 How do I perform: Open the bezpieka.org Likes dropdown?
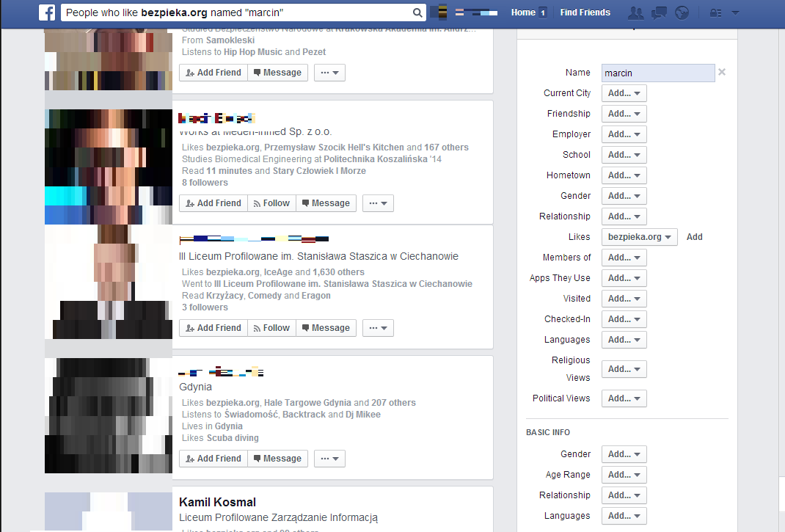(x=640, y=237)
